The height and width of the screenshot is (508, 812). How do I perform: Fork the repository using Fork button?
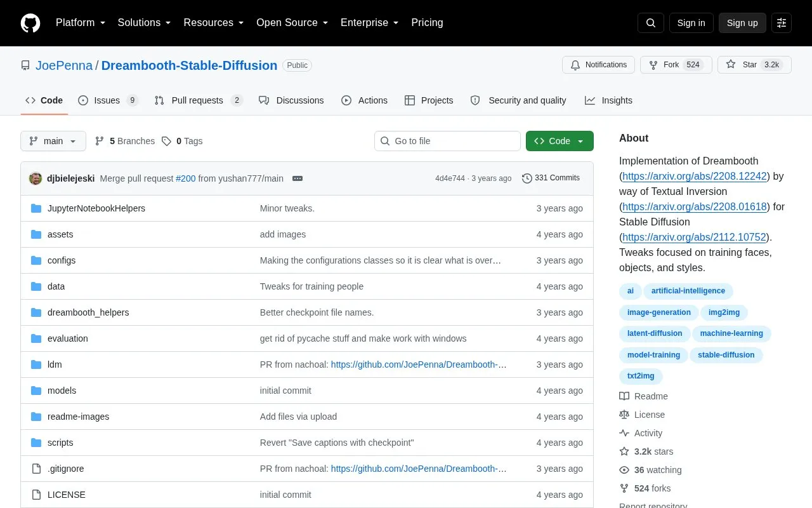pos(676,65)
